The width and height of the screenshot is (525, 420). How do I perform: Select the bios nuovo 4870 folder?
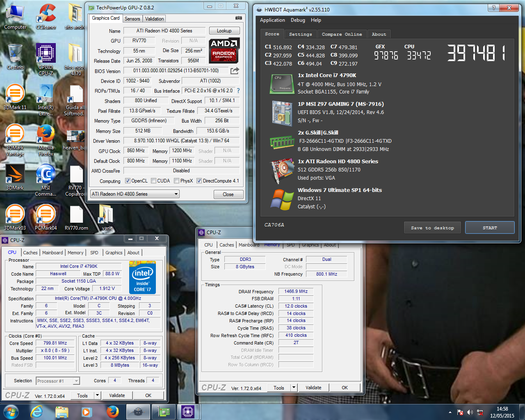click(x=76, y=59)
